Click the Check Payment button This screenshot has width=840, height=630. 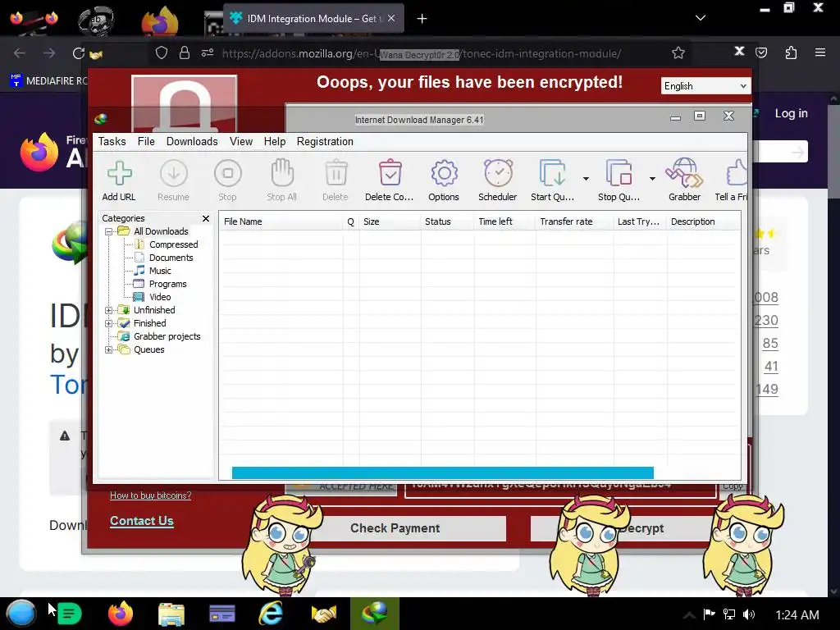coord(395,528)
